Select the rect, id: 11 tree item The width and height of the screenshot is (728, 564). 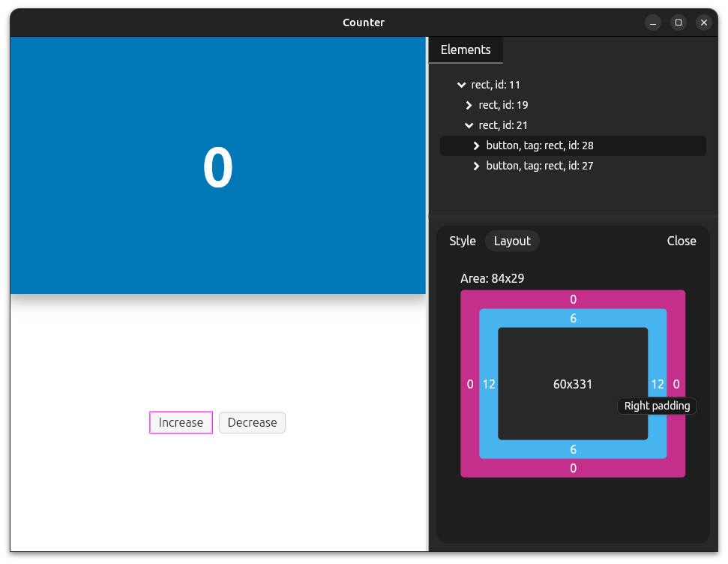tap(495, 85)
